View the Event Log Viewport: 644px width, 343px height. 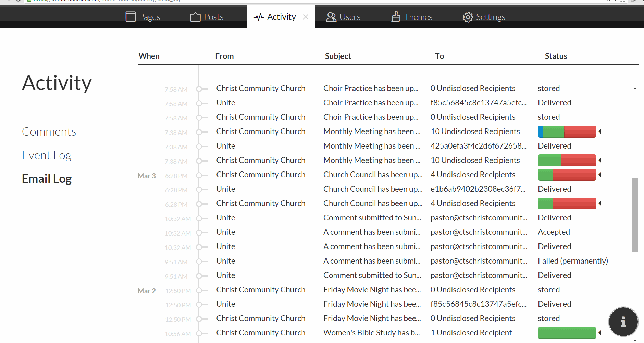coord(47,155)
